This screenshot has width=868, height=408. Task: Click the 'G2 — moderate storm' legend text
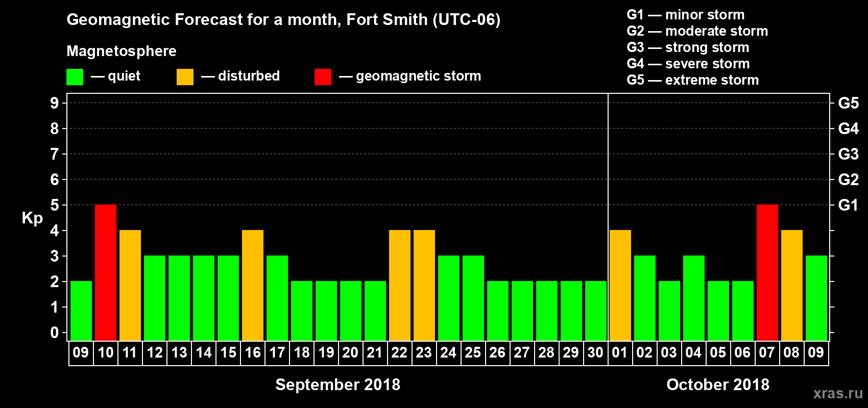[697, 31]
